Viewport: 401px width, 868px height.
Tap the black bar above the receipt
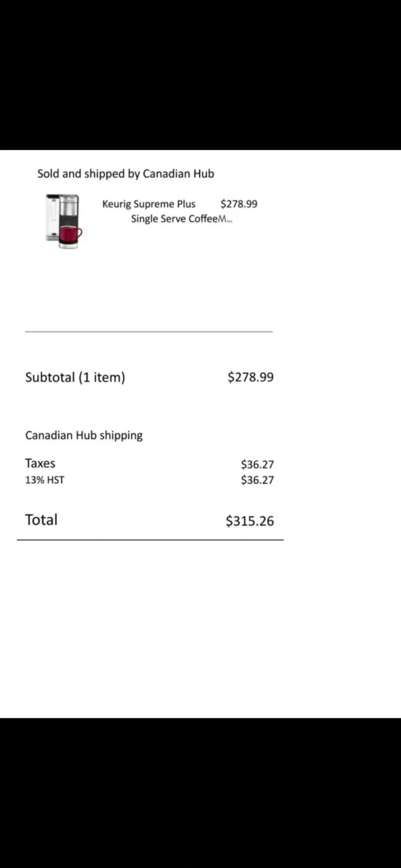200,75
